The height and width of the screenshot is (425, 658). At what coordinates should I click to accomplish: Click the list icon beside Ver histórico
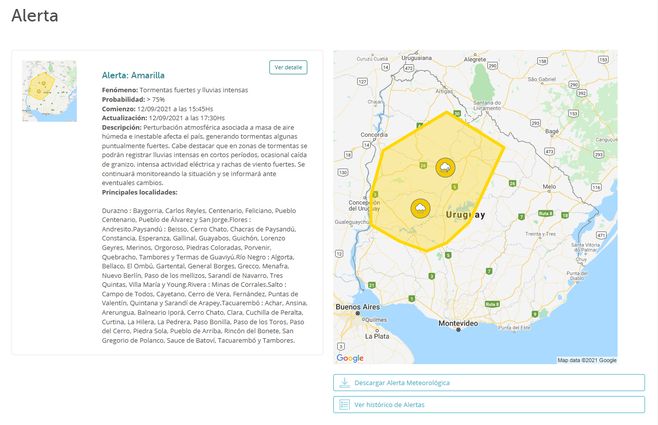tap(344, 404)
